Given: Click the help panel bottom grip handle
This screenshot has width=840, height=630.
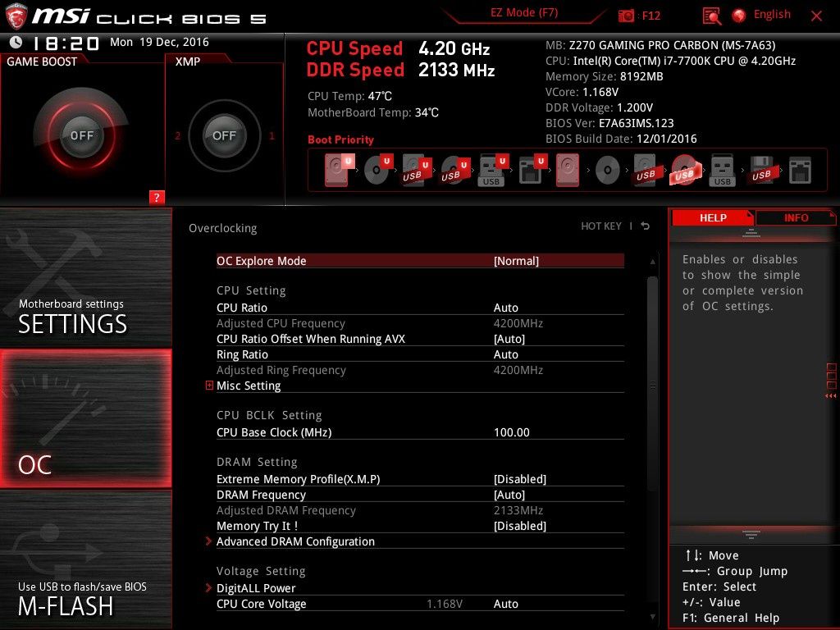Looking at the screenshot, I should (x=751, y=534).
